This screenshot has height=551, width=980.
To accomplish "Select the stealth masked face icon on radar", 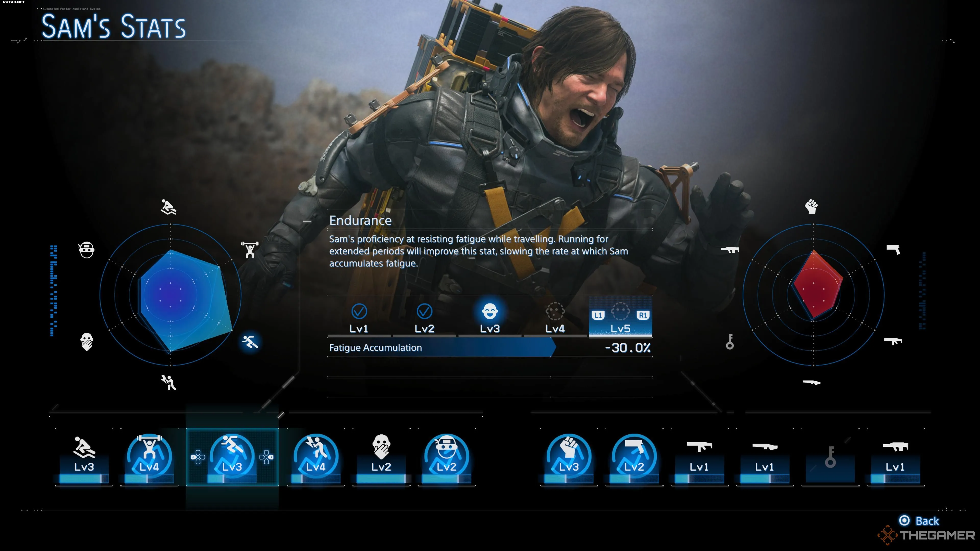I will 87,250.
